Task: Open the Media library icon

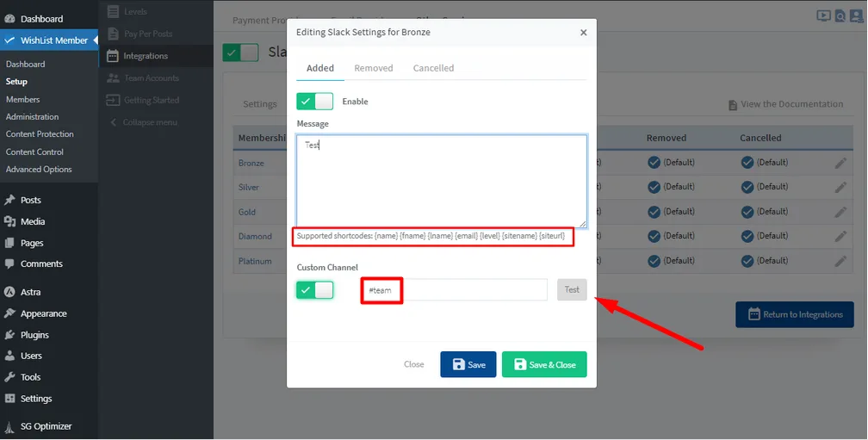Action: [x=9, y=221]
